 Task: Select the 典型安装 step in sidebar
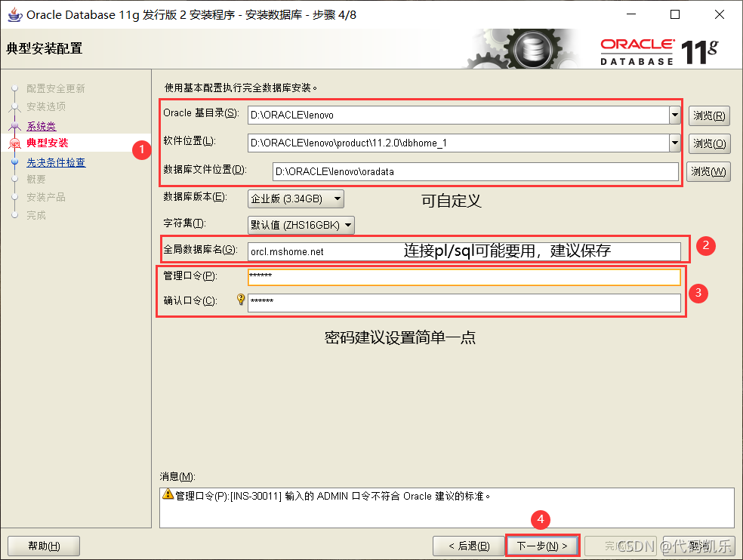click(48, 143)
